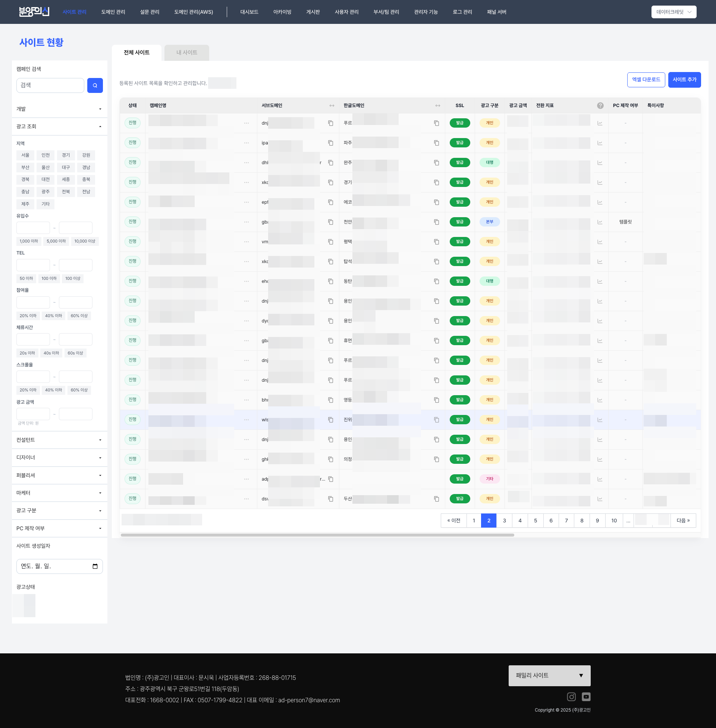Click the blue campaign search magnifier button
Image resolution: width=716 pixels, height=728 pixels.
pos(95,85)
